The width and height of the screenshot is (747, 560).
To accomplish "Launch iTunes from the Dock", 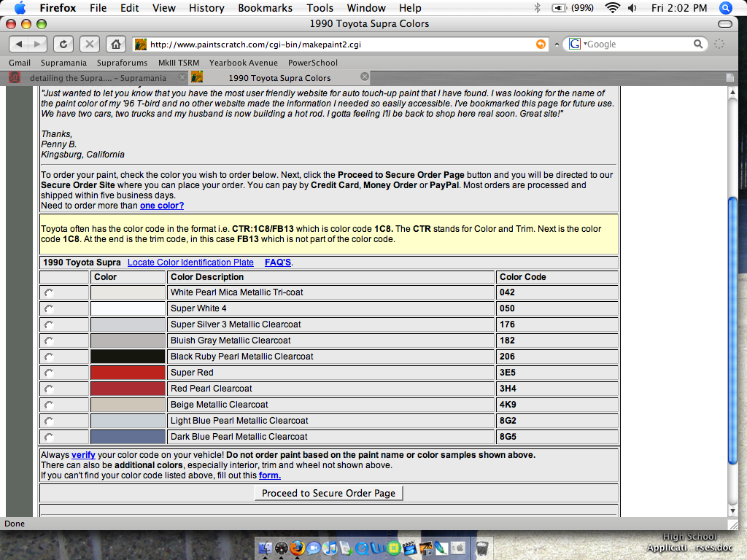I will 330,548.
